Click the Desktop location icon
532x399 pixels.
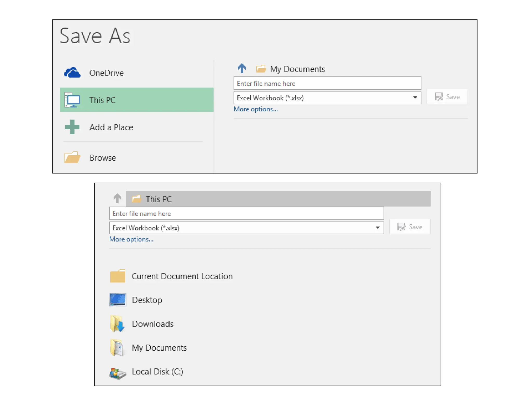coord(118,300)
